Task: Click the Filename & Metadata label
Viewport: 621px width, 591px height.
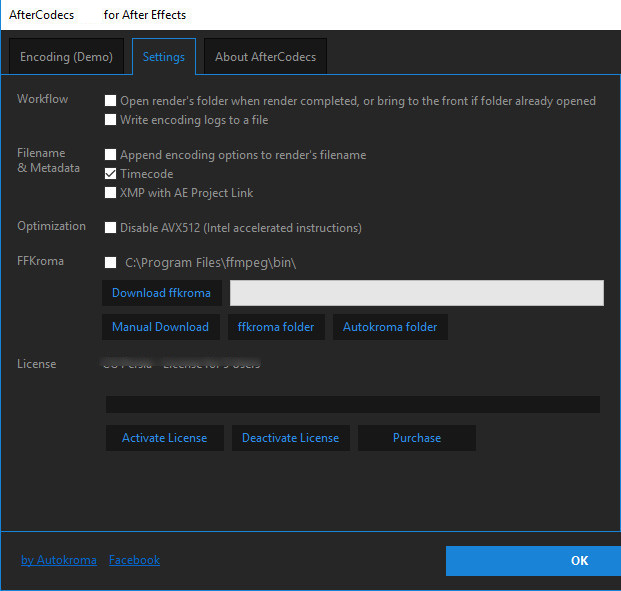Action: point(48,160)
